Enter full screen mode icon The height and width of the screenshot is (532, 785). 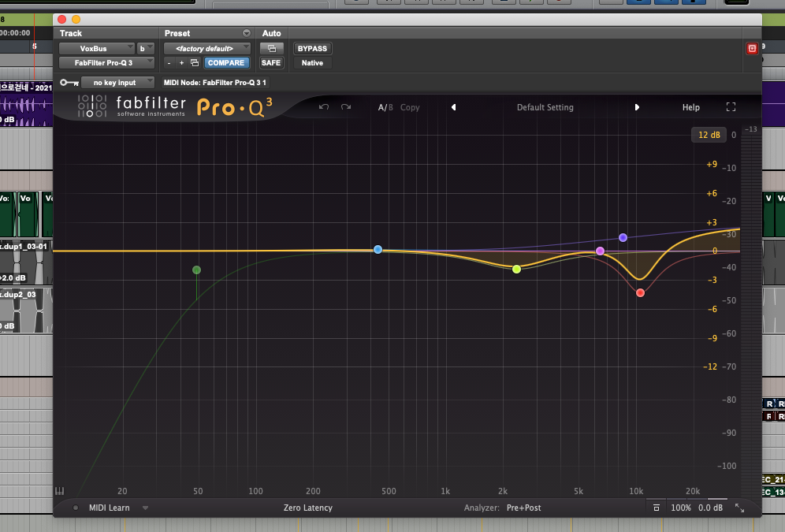point(731,107)
